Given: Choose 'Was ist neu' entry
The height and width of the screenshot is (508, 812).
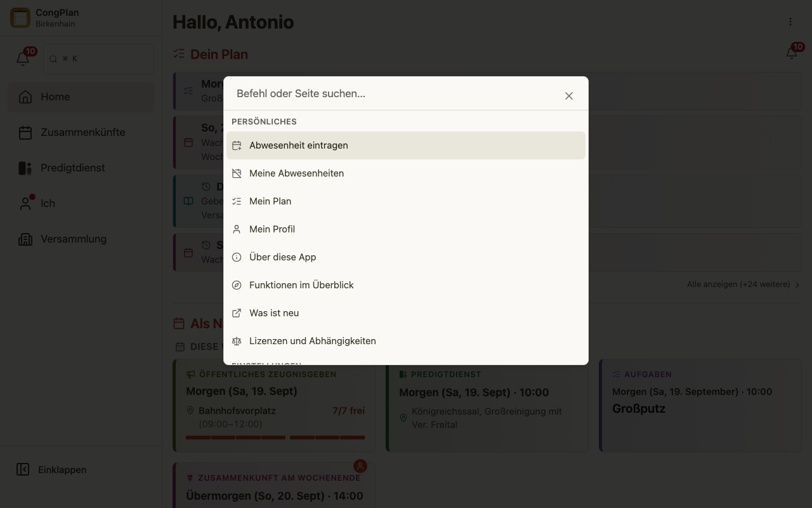Looking at the screenshot, I should click(x=406, y=313).
